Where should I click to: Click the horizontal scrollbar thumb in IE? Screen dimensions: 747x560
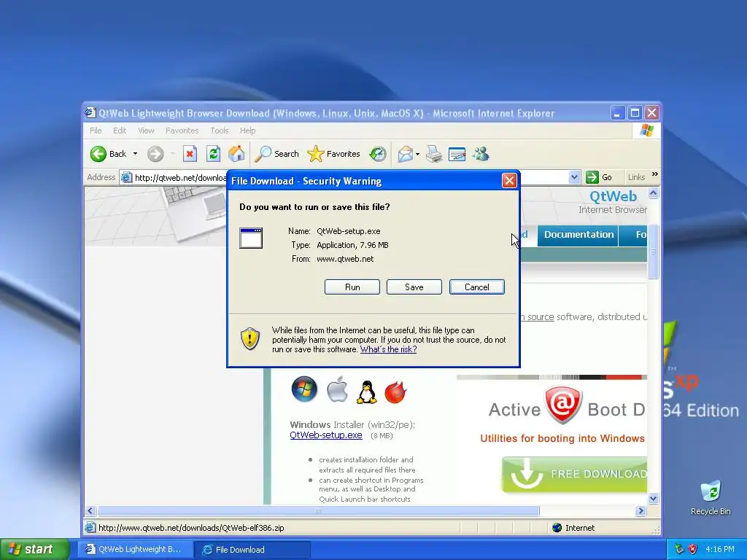[318, 511]
